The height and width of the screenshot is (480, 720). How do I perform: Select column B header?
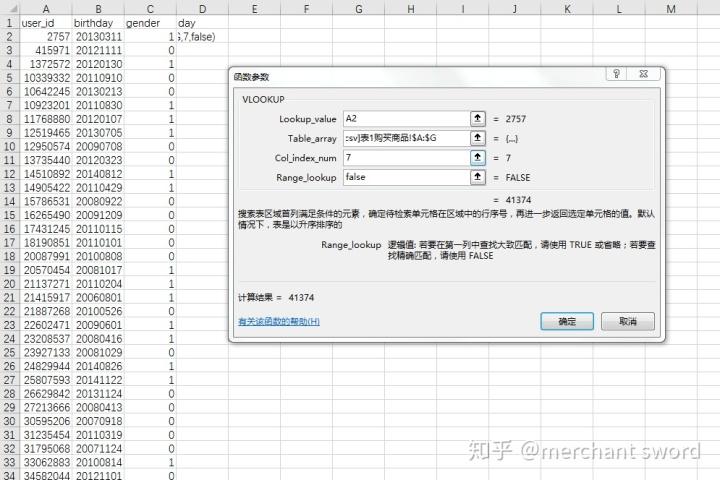click(x=98, y=9)
